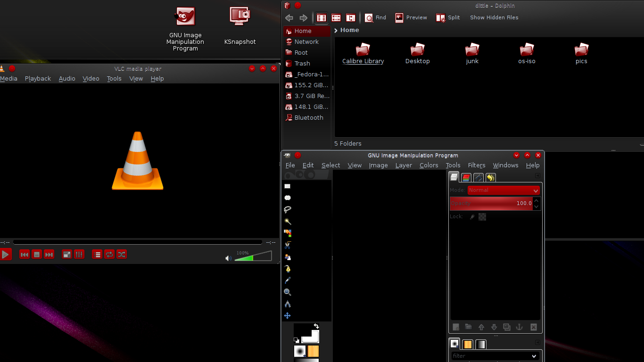Click Show Hidden Files in Dolphin
Viewport: 644px width, 362px height.
494,18
